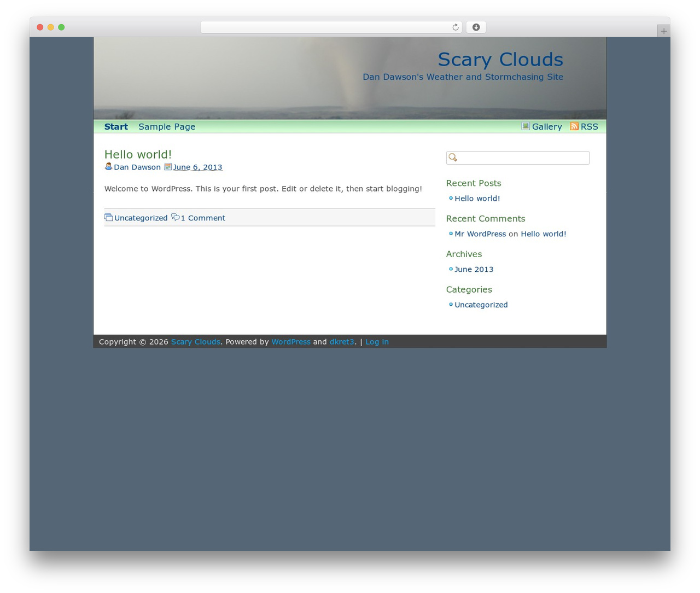Screen dimensions: 700x593
Task: Open the Start menu item
Action: pos(116,126)
